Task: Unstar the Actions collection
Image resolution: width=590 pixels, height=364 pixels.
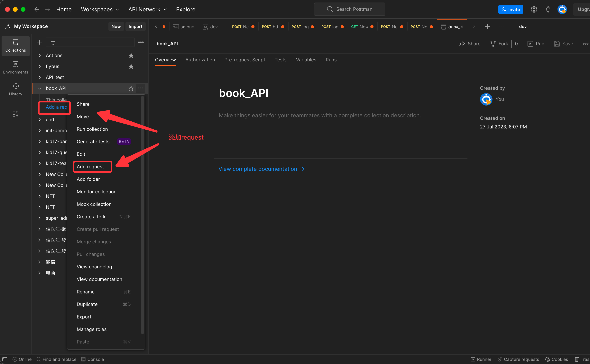Action: pyautogui.click(x=131, y=56)
